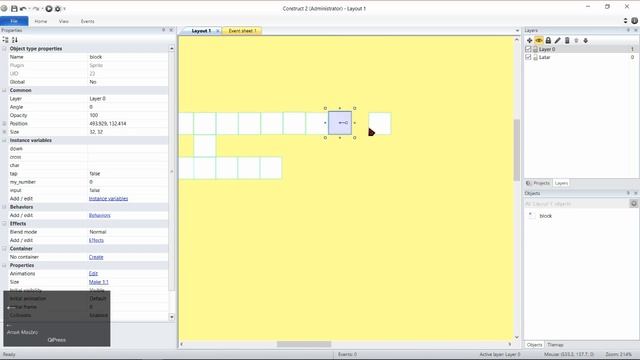Rename layer with the pencil icon

tap(558, 40)
